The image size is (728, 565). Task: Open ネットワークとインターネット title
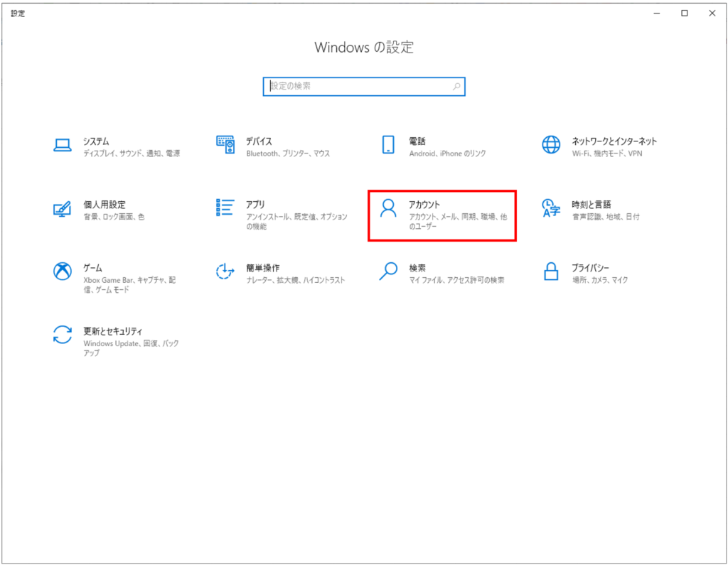614,141
